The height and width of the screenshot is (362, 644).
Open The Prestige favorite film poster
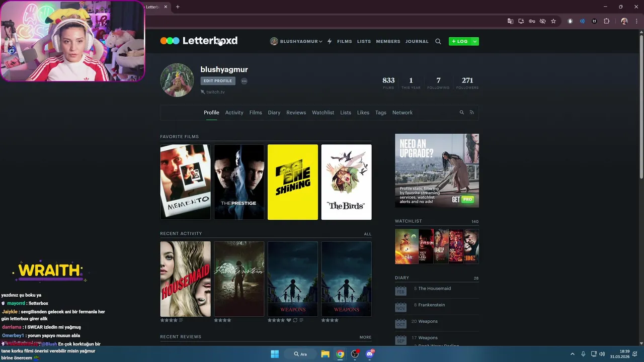[x=239, y=182]
